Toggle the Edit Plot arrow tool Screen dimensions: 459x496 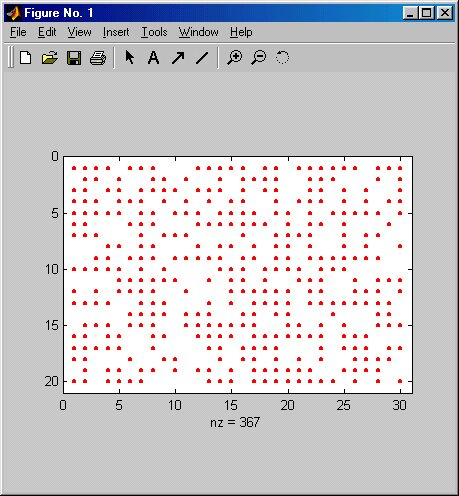(x=130, y=57)
